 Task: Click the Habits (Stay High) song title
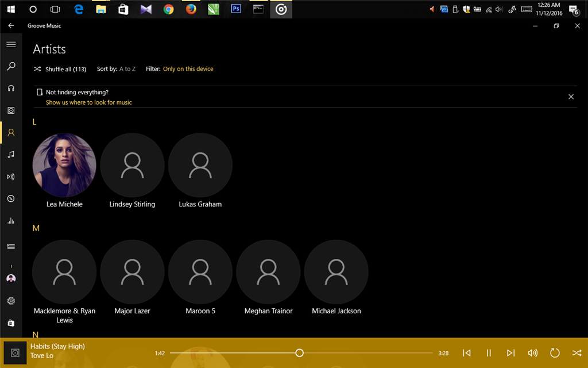pos(57,346)
